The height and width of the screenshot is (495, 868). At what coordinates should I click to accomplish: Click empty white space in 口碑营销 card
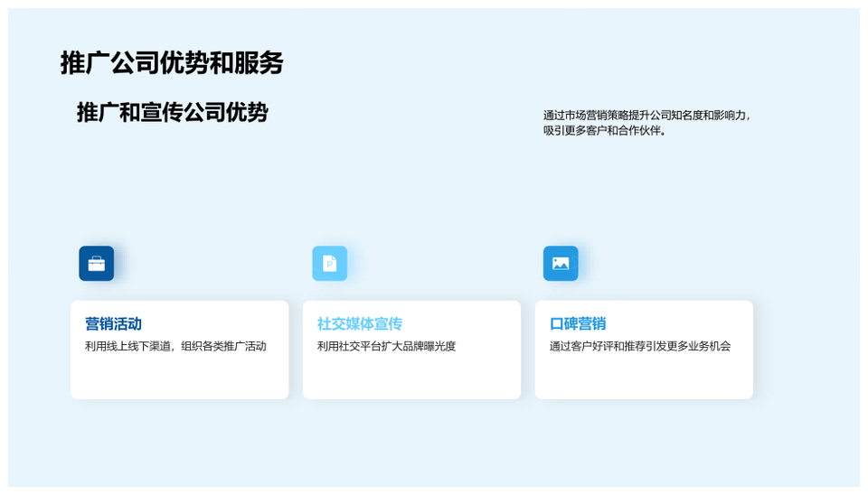tap(644, 378)
